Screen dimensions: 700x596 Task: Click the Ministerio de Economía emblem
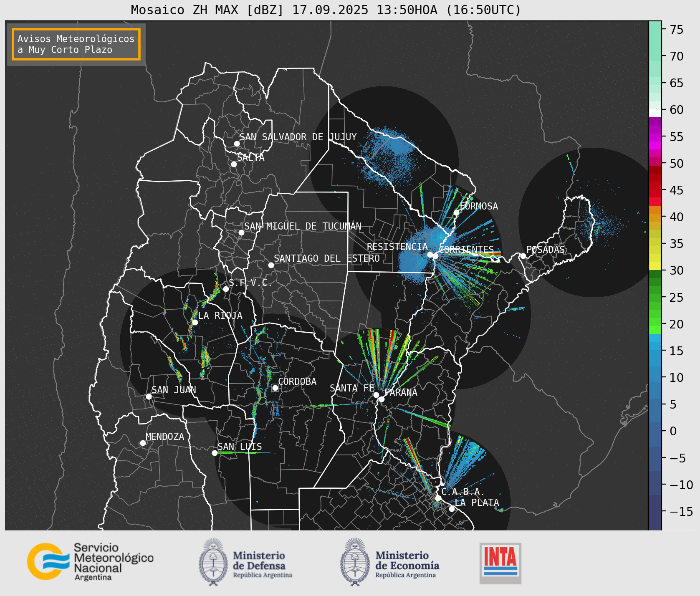click(x=355, y=562)
